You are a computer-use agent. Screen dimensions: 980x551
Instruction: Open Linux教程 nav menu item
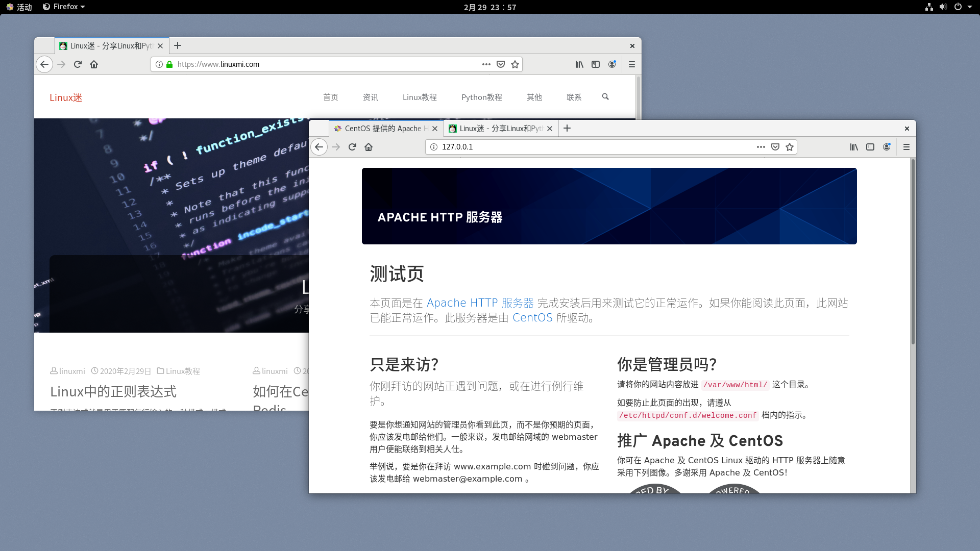pos(420,97)
